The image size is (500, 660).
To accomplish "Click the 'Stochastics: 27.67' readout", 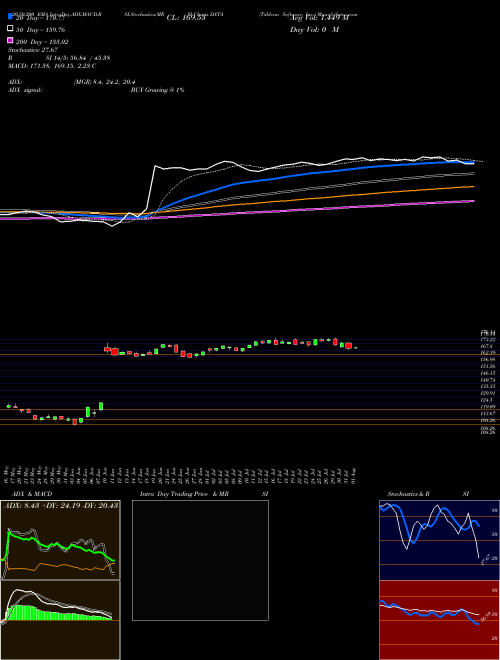I will (33, 50).
